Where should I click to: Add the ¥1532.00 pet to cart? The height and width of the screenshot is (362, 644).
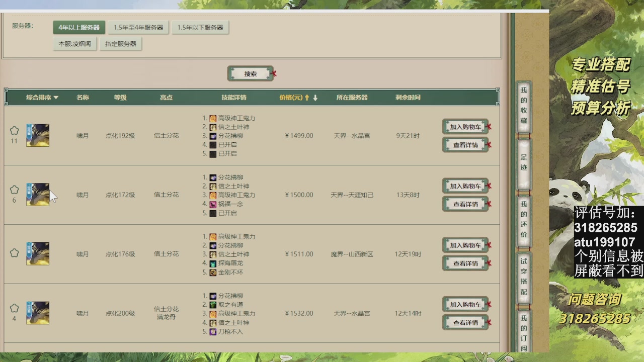tap(465, 305)
